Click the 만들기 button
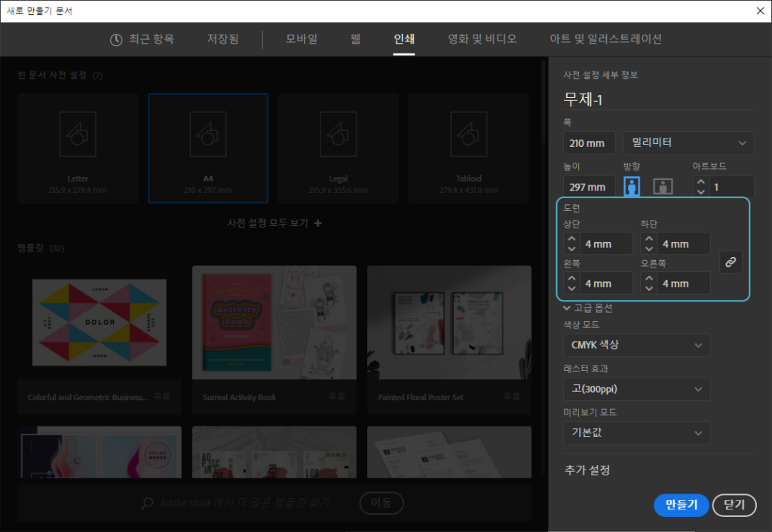The height and width of the screenshot is (532, 772). click(681, 505)
